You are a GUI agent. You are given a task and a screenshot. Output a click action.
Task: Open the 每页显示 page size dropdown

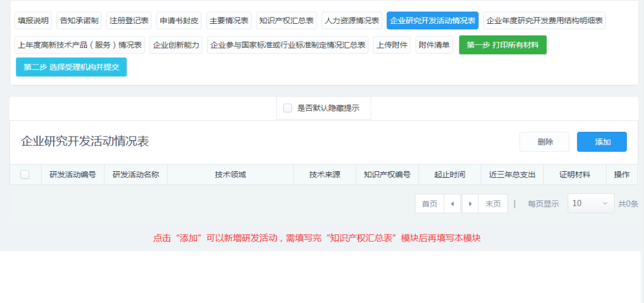click(x=590, y=203)
